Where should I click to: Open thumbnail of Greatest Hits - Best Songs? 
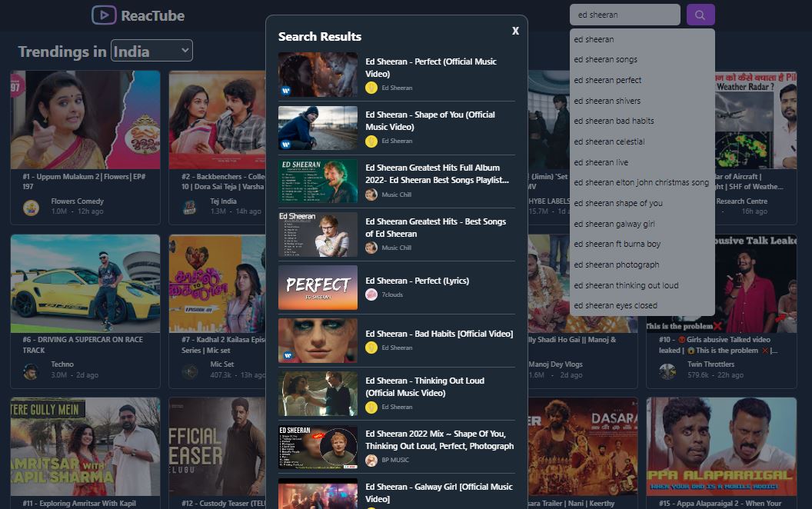(x=318, y=234)
